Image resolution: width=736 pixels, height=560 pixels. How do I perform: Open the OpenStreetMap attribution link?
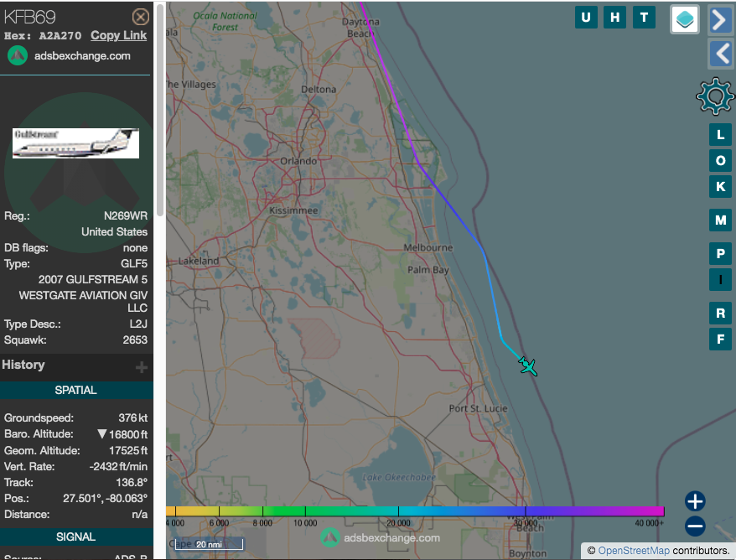click(634, 551)
